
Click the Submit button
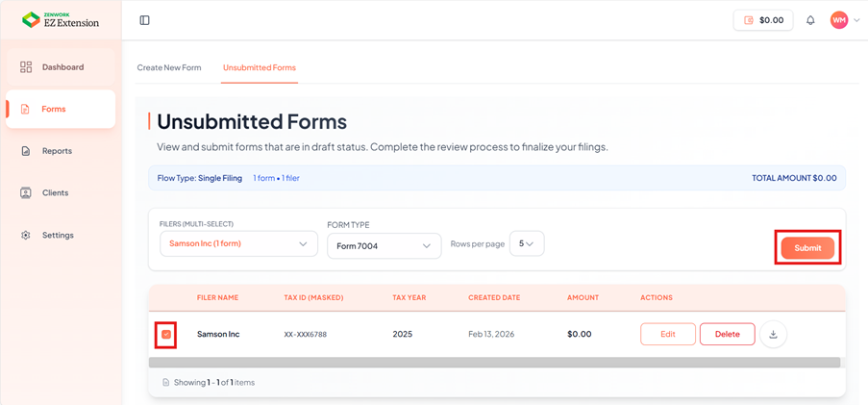coord(807,248)
